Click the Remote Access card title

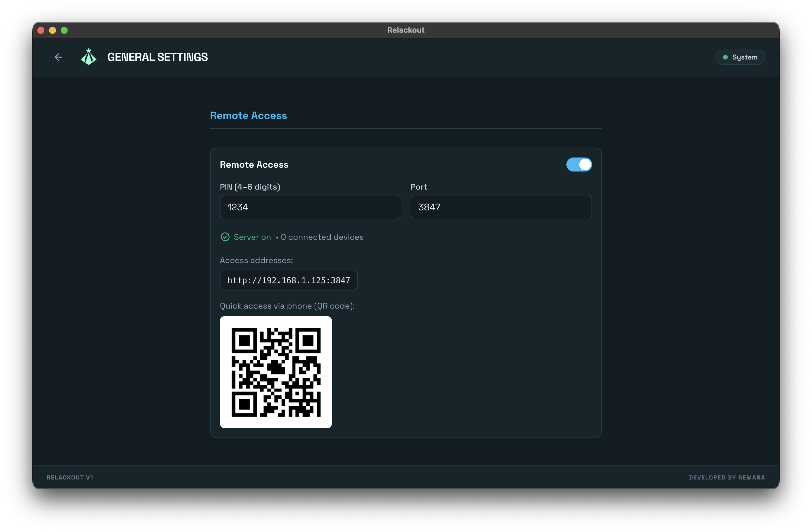point(254,165)
